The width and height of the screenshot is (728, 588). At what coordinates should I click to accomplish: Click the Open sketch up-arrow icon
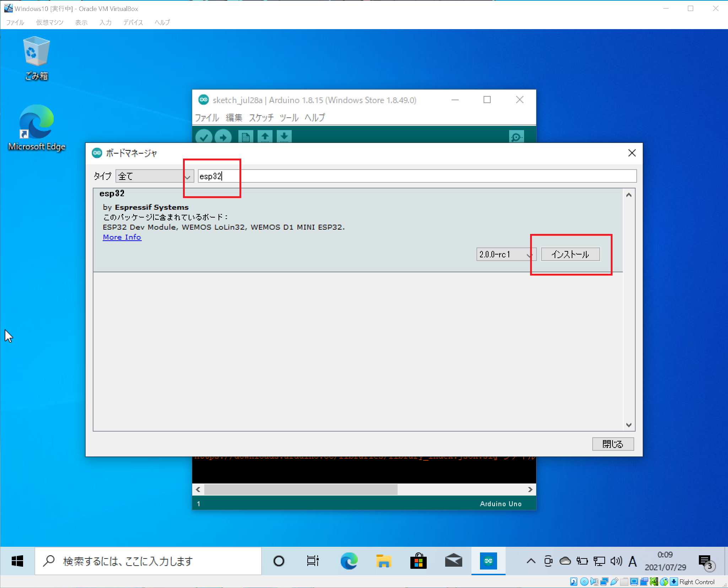coord(265,137)
